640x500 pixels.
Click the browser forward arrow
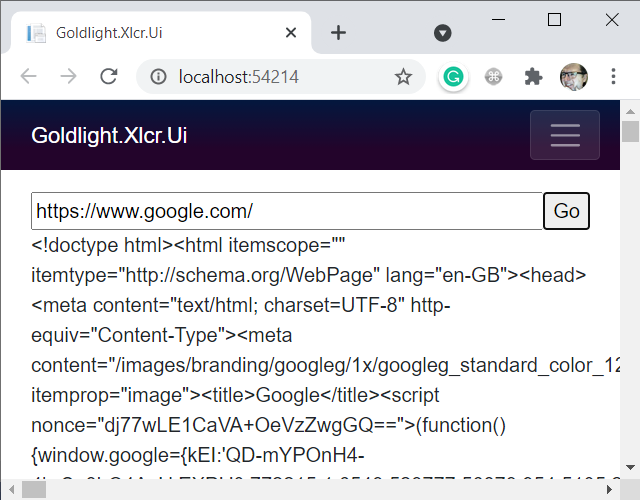[x=68, y=76]
